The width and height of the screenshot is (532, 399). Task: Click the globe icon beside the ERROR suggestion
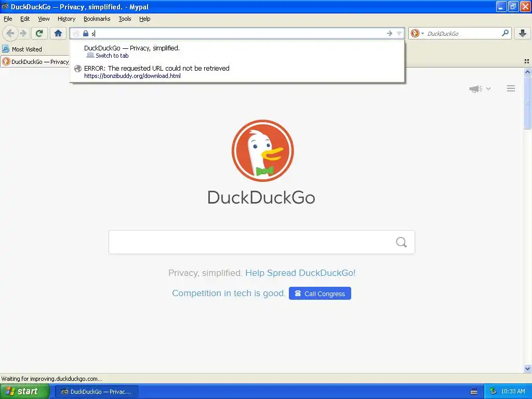78,69
